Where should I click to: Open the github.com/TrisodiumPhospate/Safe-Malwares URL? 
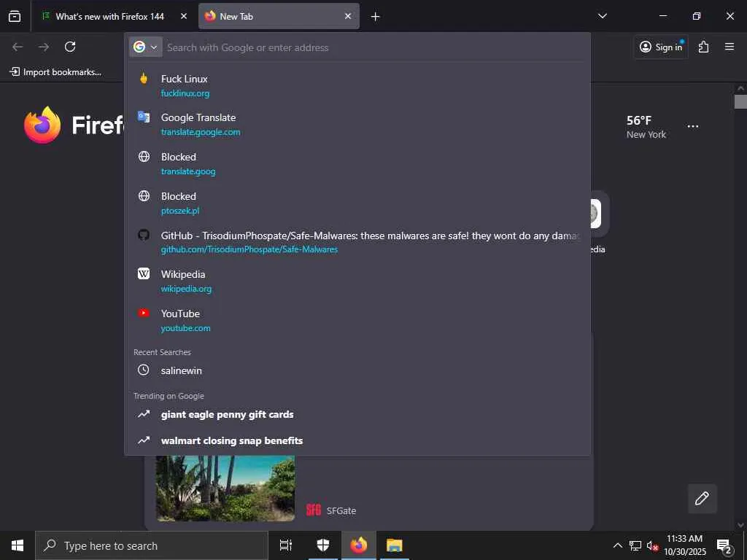tap(249, 249)
